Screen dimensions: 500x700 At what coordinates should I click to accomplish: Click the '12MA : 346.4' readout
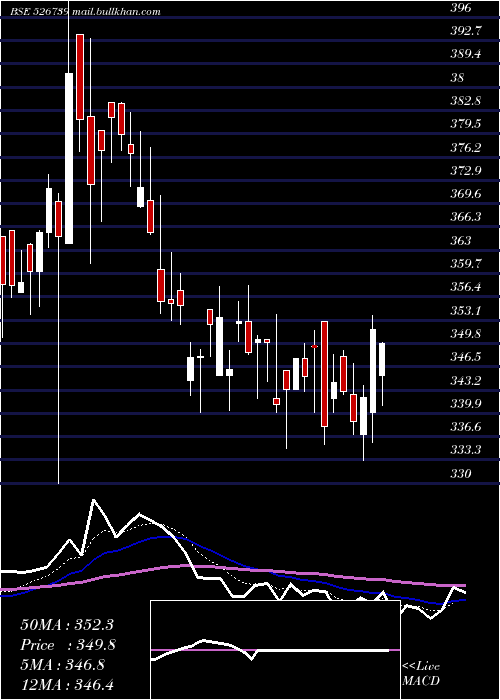click(67, 684)
